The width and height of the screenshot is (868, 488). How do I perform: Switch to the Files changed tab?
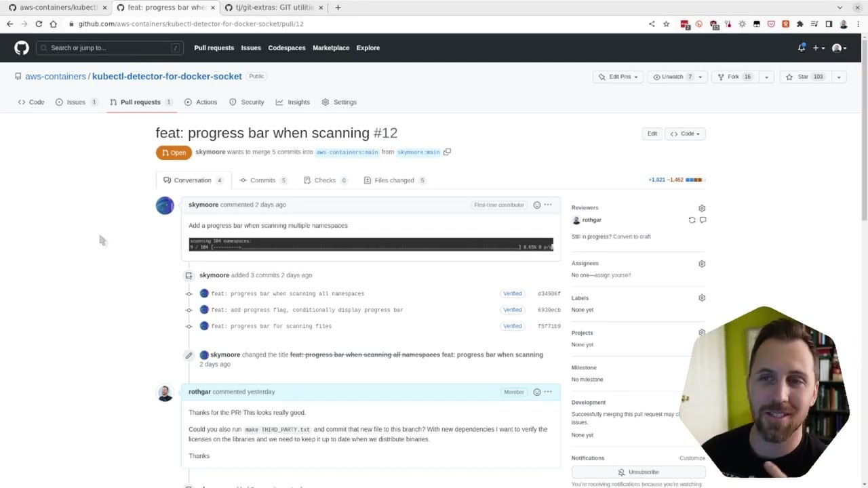tap(395, 180)
